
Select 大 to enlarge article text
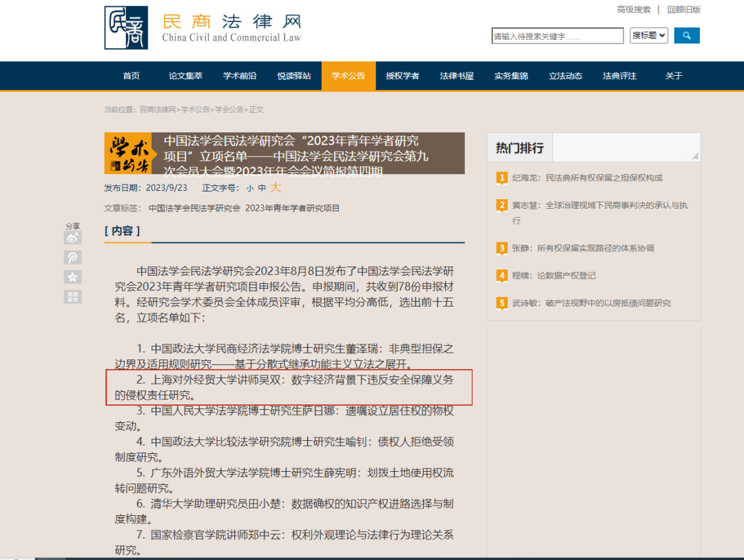pyautogui.click(x=276, y=187)
